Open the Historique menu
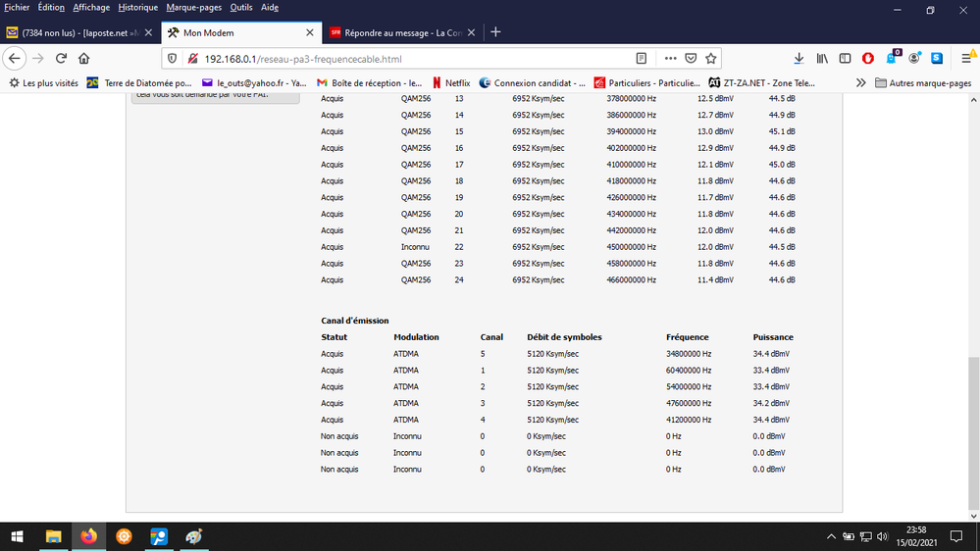The height and width of the screenshot is (551, 980). coord(137,7)
